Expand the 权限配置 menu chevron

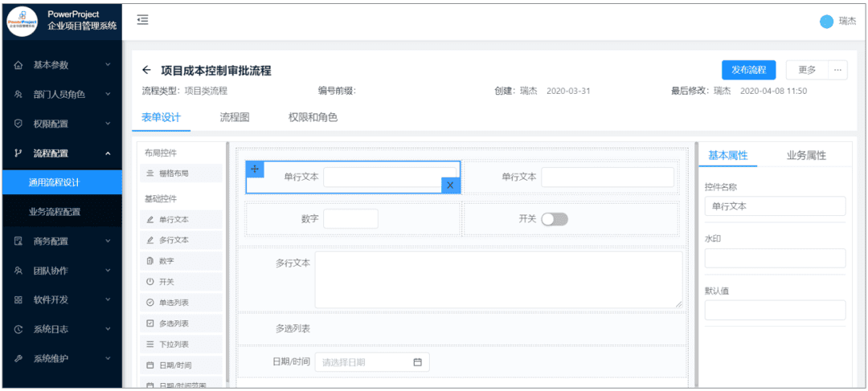tap(108, 124)
